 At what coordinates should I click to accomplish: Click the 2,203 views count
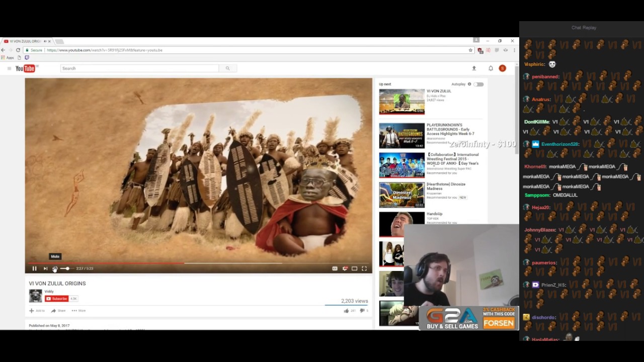(355, 301)
